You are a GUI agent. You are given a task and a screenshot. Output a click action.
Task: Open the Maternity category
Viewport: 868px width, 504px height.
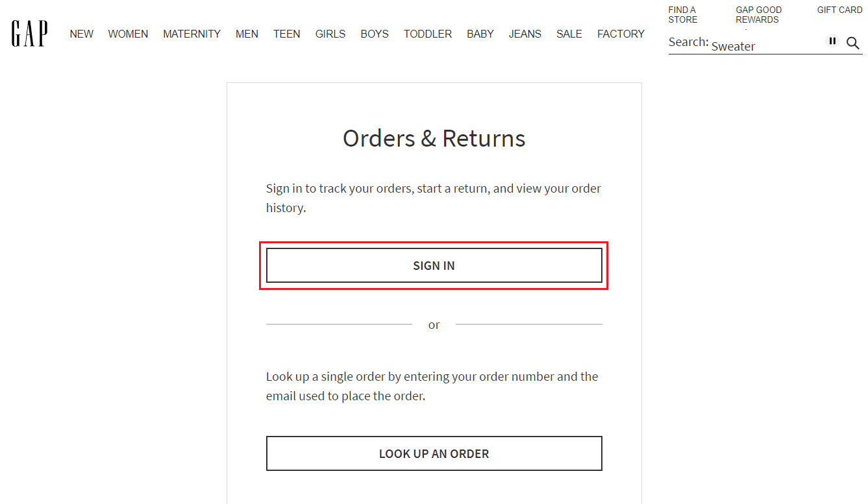pyautogui.click(x=192, y=34)
